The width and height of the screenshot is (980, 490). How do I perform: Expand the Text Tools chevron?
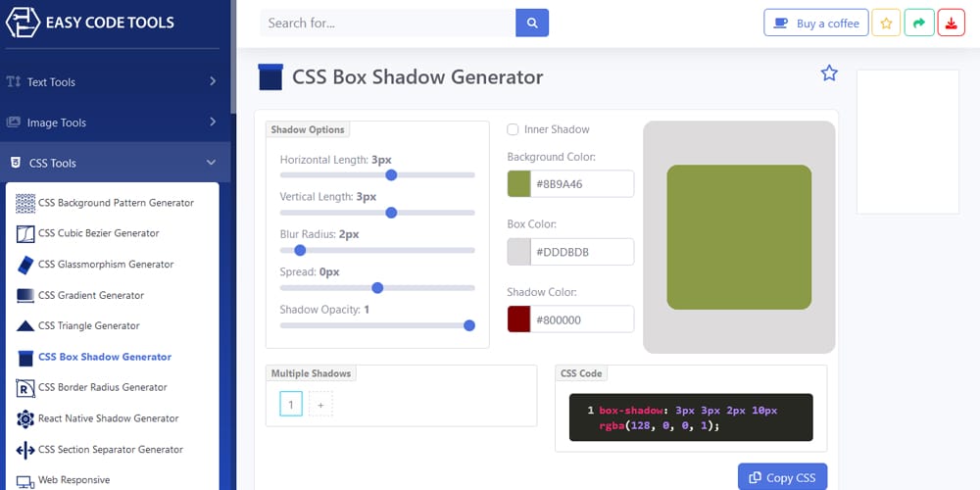click(213, 81)
